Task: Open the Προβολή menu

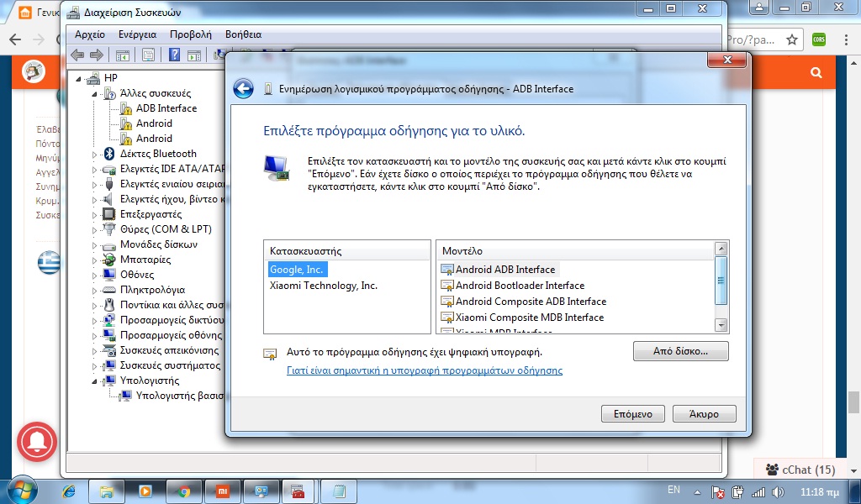Action: (190, 34)
